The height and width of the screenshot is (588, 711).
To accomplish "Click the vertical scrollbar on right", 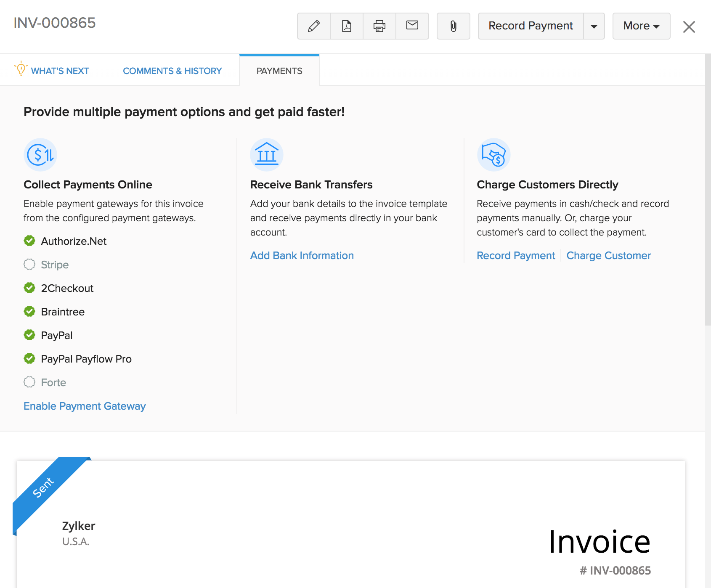I will click(x=708, y=189).
